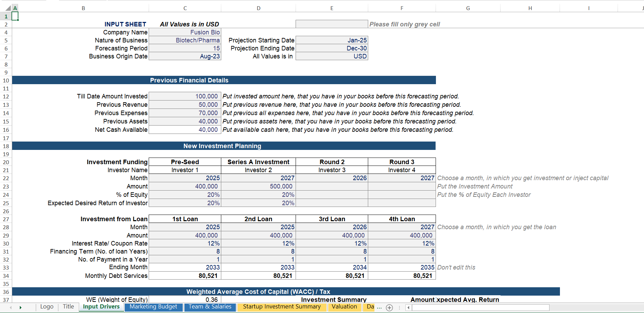This screenshot has height=313, width=644.
Task: Select column G header
Action: coord(468,8)
